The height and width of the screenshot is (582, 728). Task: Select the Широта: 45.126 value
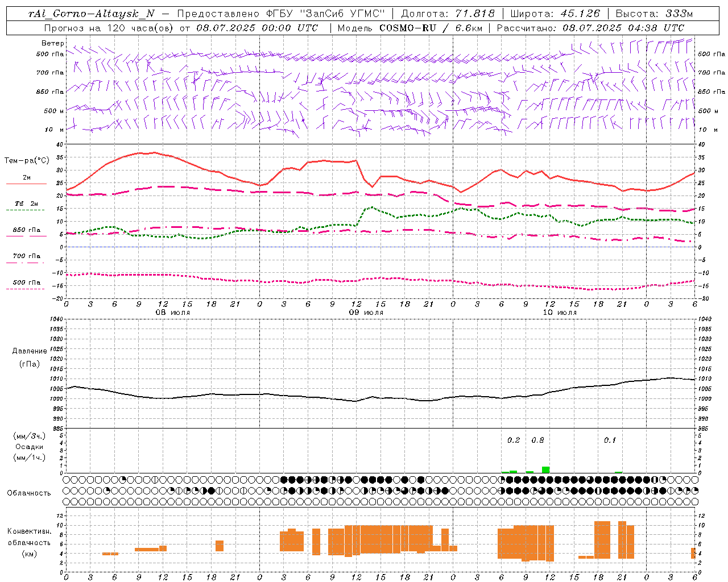click(555, 14)
